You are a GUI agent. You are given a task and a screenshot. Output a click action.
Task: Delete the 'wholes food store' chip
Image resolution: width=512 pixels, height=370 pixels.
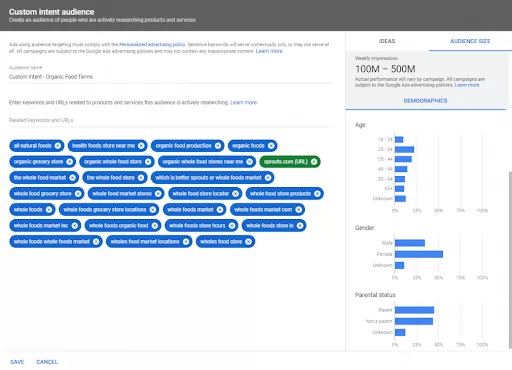(x=248, y=242)
